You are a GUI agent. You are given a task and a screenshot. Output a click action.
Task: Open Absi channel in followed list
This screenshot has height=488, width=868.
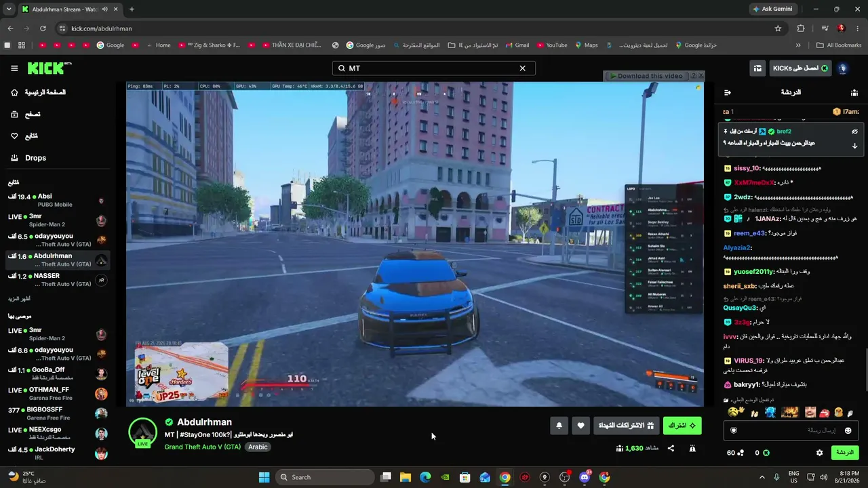tap(57, 200)
